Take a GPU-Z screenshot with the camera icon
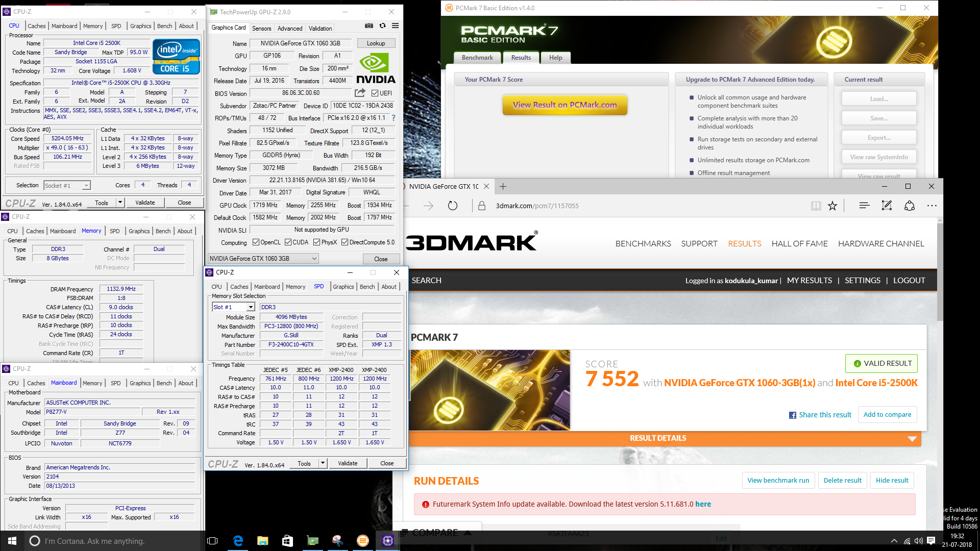This screenshot has width=980, height=551. coord(369,26)
